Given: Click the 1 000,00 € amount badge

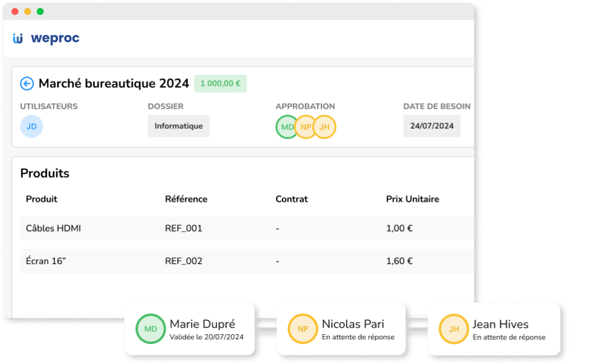Looking at the screenshot, I should [x=220, y=83].
